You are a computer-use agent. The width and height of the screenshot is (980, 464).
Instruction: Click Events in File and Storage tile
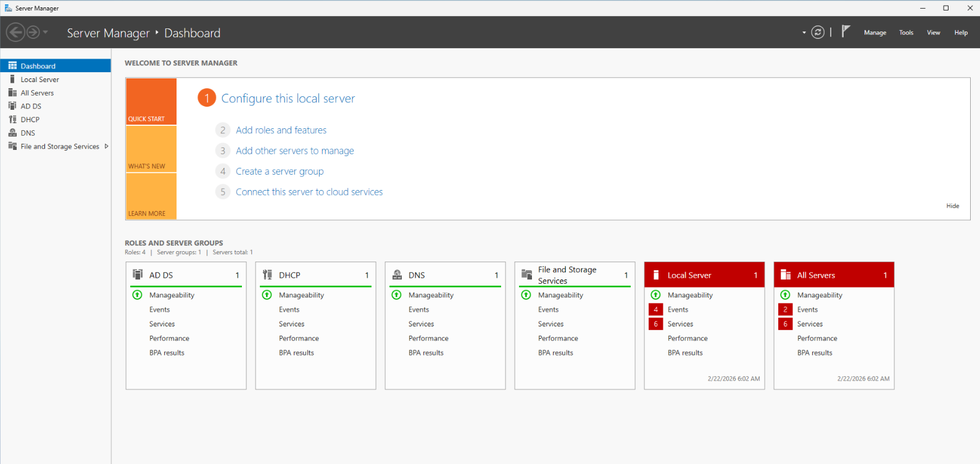click(548, 310)
